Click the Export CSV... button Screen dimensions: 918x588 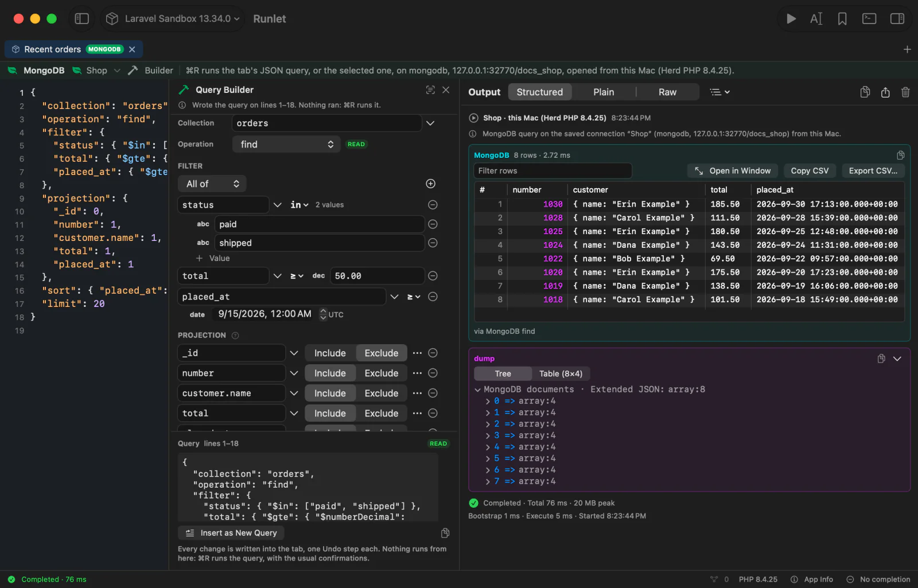pyautogui.click(x=873, y=171)
